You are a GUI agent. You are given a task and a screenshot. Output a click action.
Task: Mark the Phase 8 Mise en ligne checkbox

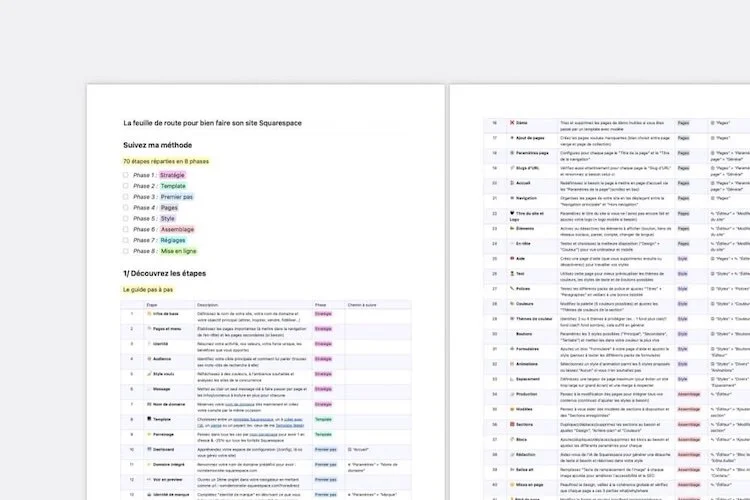pyautogui.click(x=125, y=251)
